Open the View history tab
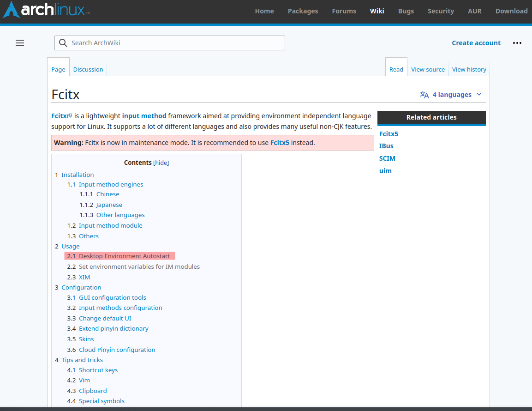 click(x=469, y=69)
